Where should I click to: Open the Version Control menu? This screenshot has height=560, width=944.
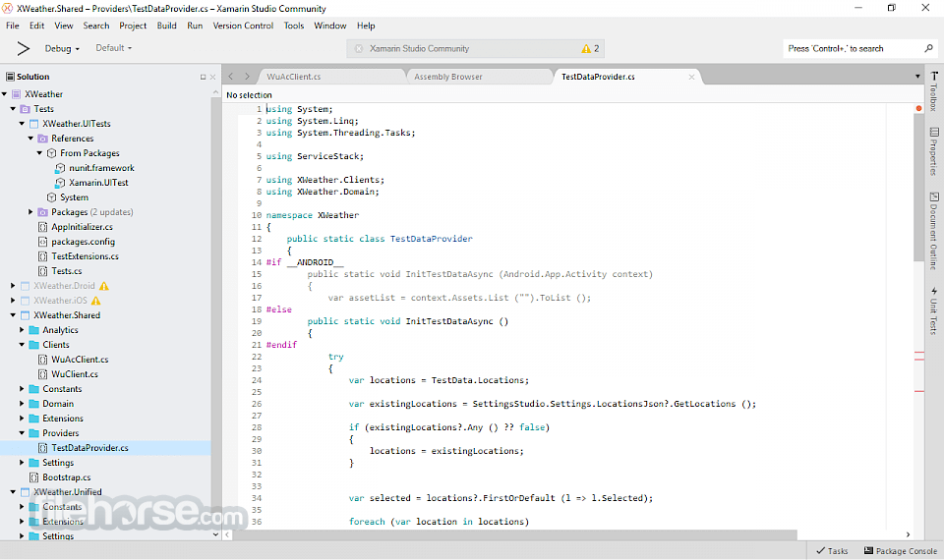point(243,26)
